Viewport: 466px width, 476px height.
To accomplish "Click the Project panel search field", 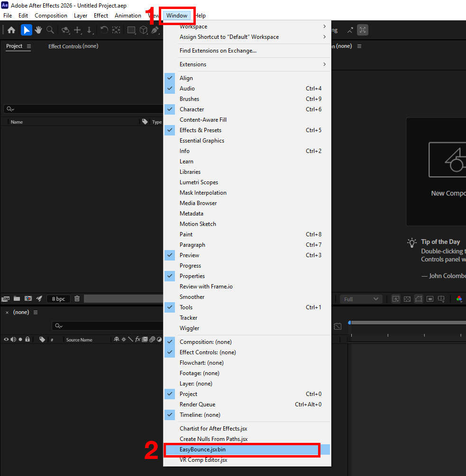I will pyautogui.click(x=83, y=109).
